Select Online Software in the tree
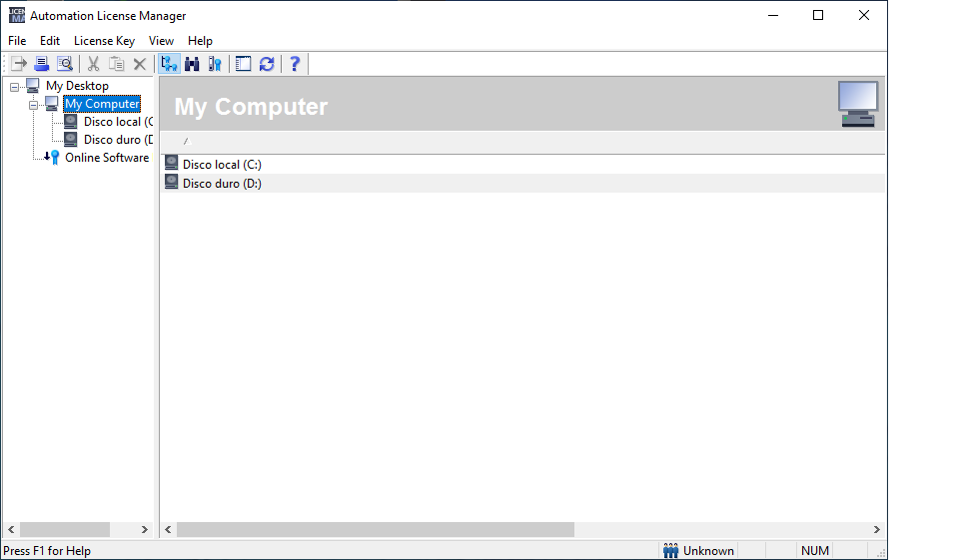 pos(106,158)
